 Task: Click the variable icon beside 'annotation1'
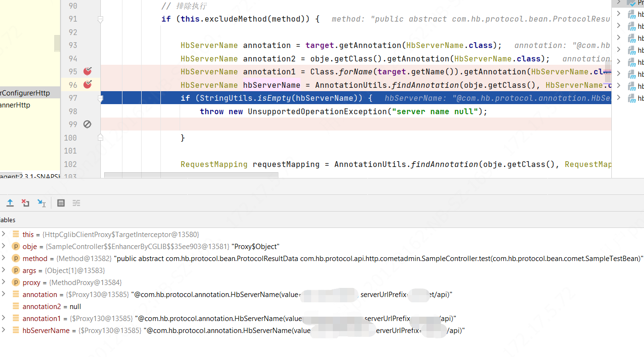[x=15, y=318]
